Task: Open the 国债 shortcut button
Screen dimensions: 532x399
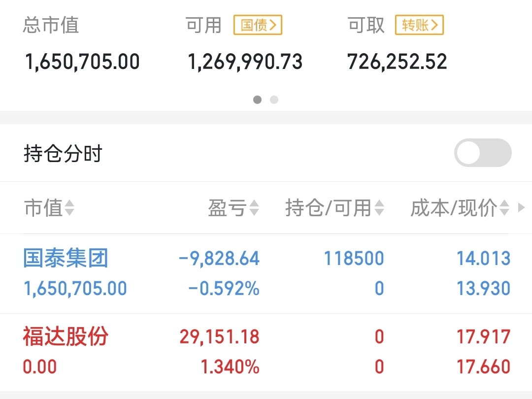Action: [x=258, y=25]
